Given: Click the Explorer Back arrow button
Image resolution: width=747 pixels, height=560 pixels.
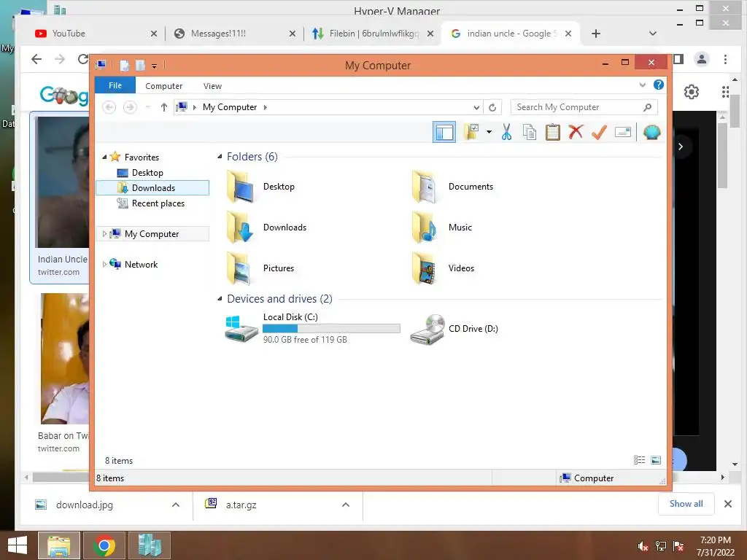Looking at the screenshot, I should (109, 107).
